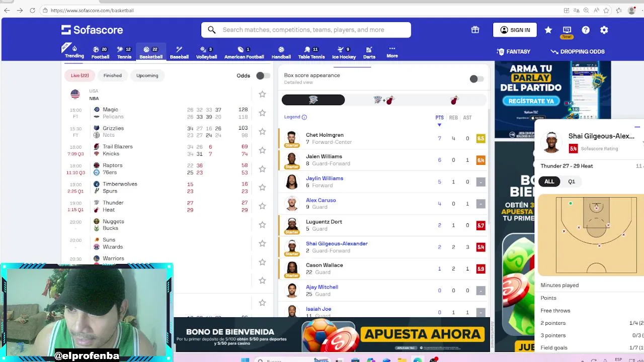This screenshot has width=644, height=362.
Task: Click Jalen Williams rating badge 6.4
Action: coord(480,160)
